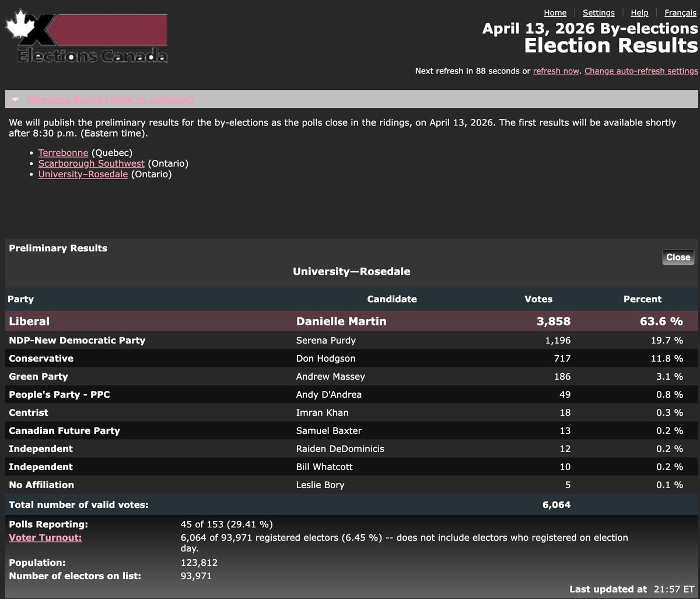Viewport: 700px width, 599px height.
Task: Open the Help link
Action: [639, 13]
